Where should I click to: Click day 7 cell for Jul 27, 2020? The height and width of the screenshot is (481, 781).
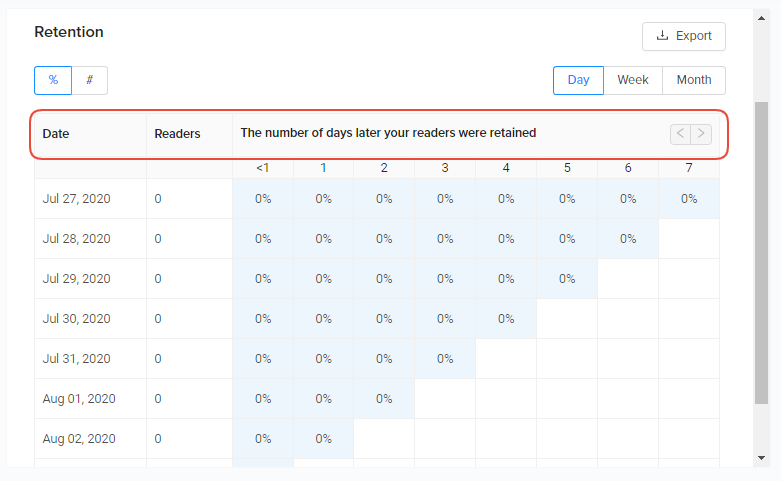(x=689, y=199)
